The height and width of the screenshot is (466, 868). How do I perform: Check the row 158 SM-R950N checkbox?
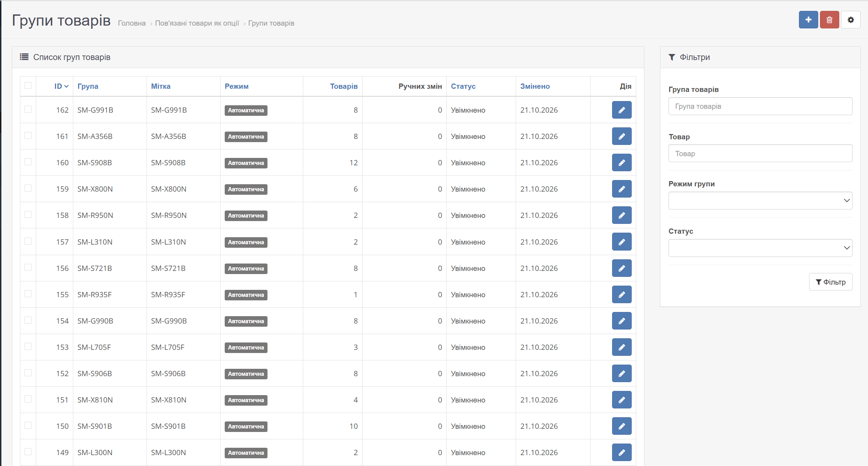[x=28, y=214]
